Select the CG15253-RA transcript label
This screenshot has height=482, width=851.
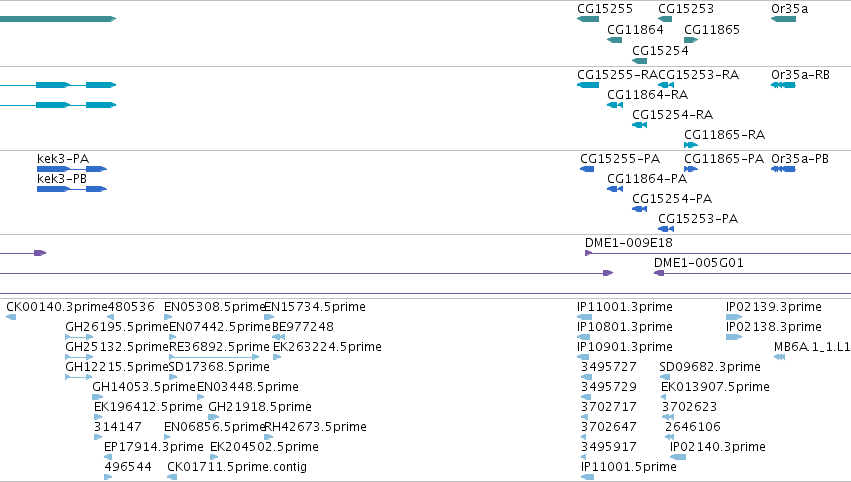pos(699,75)
